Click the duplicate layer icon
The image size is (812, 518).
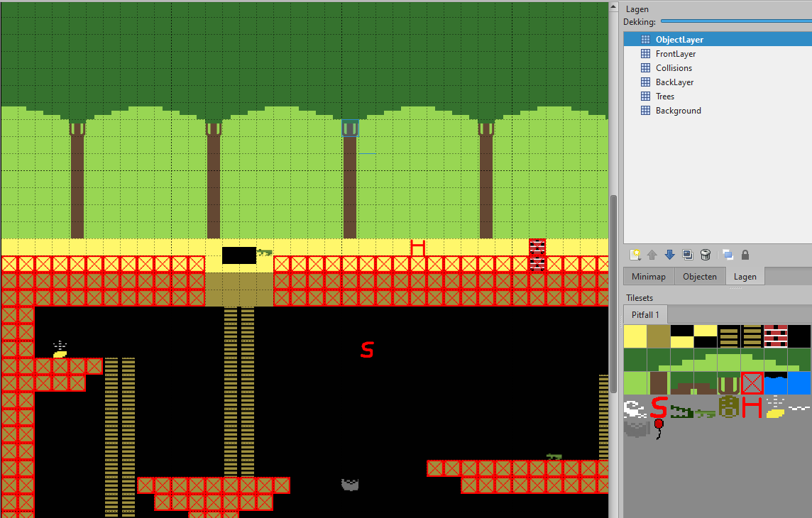coord(687,255)
